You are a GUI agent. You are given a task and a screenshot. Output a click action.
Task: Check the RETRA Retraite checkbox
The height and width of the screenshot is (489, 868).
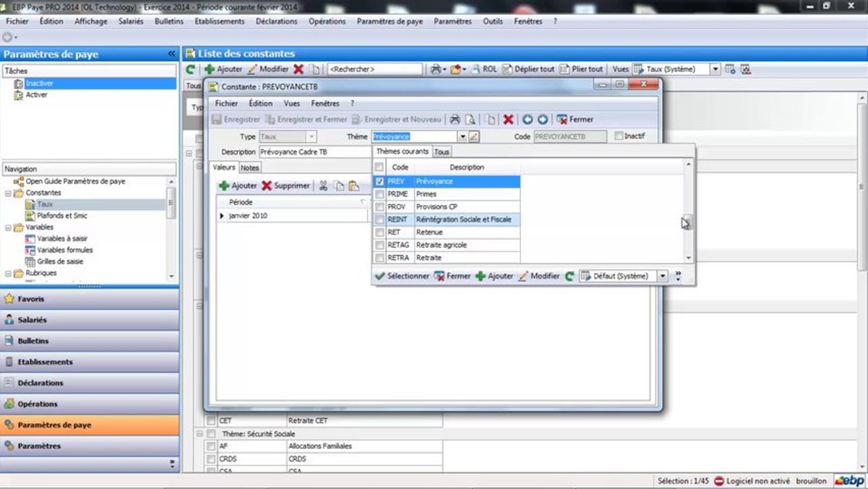pos(379,257)
